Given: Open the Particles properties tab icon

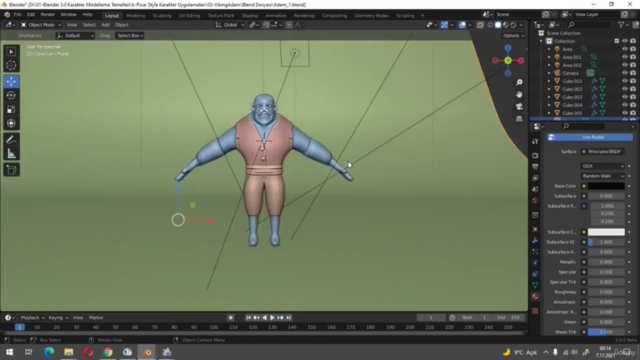Looking at the screenshot, I should pos(535,252).
